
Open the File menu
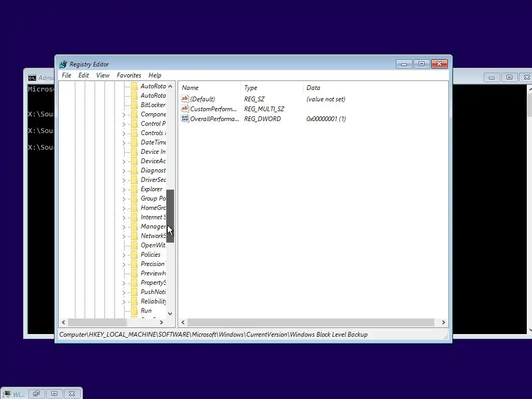click(x=66, y=75)
